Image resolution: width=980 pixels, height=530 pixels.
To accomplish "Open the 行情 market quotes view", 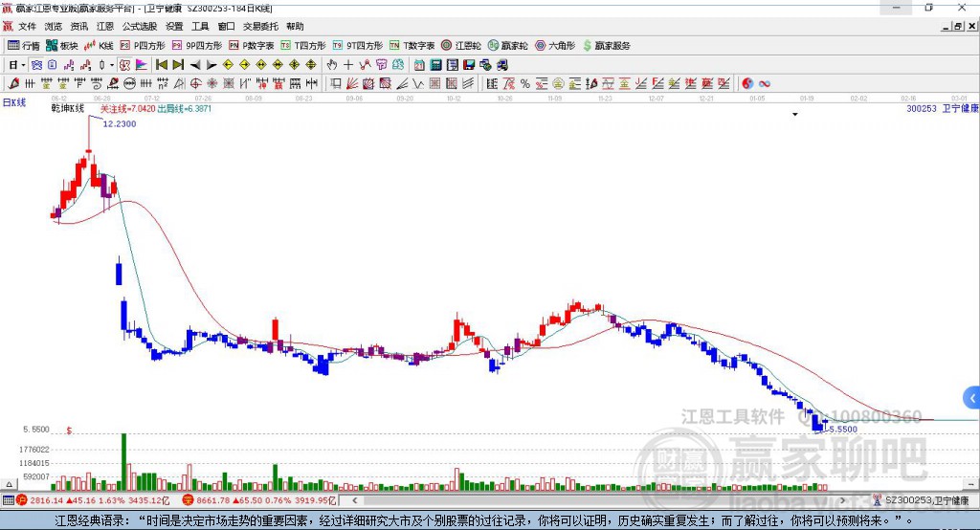I will point(24,46).
